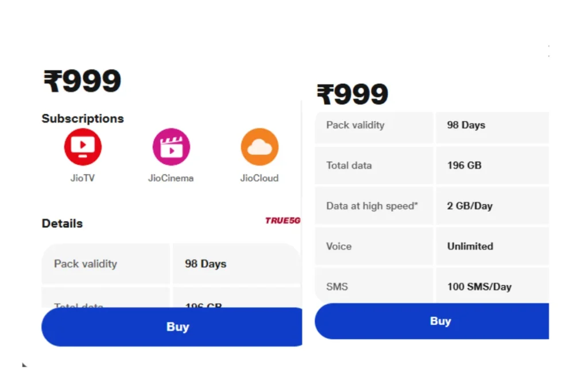Open the JioTV subscription icon
The image size is (588, 392).
(x=83, y=147)
